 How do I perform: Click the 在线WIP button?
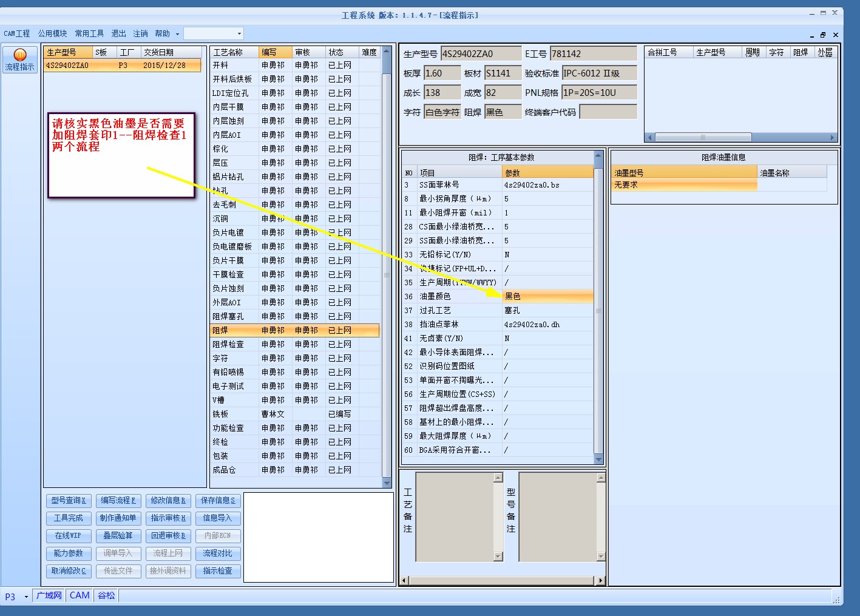[69, 536]
